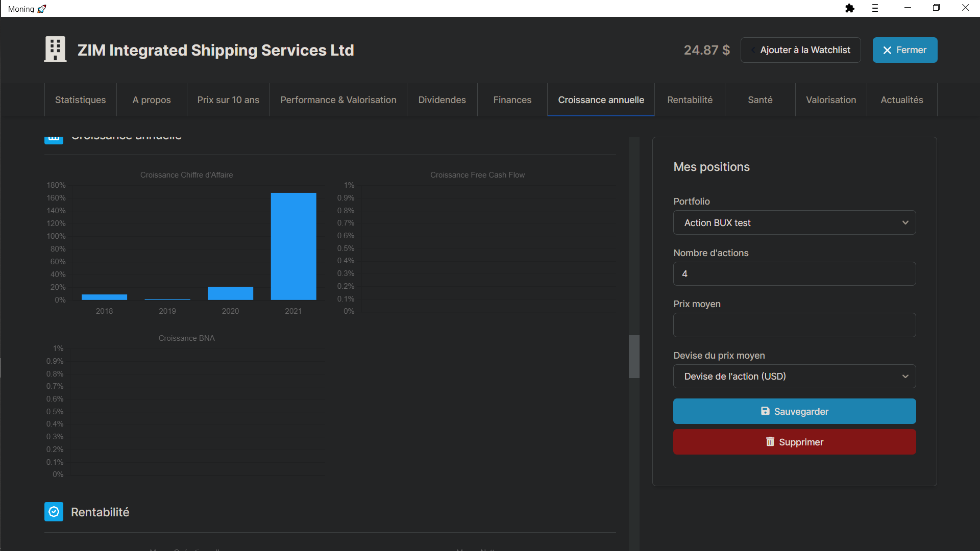
Task: Click the company building icon
Action: click(x=55, y=49)
